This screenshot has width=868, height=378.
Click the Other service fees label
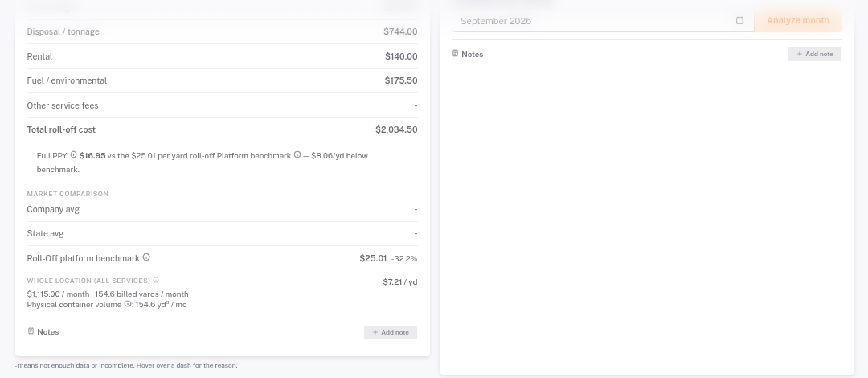point(63,105)
